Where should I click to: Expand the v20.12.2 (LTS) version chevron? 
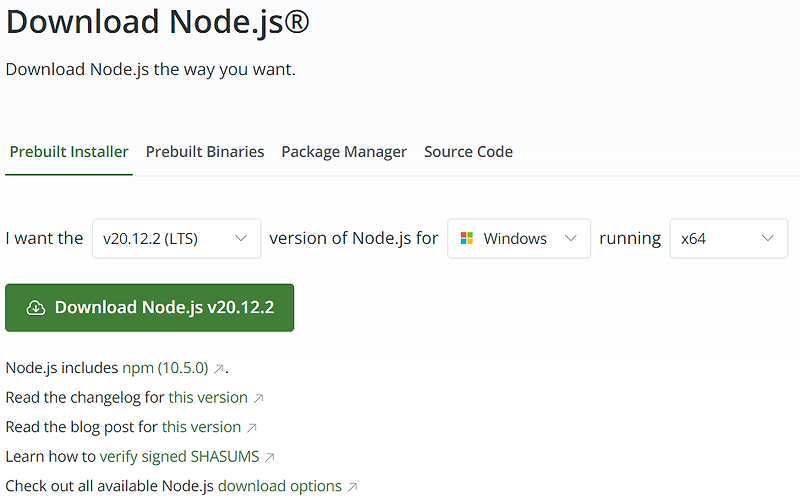(241, 238)
